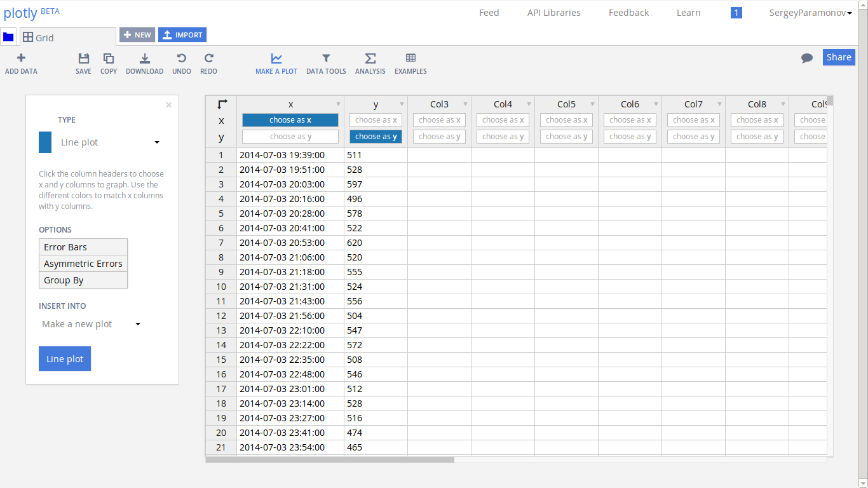Image resolution: width=868 pixels, height=488 pixels.
Task: Open the Analysis sigma tool
Action: click(370, 58)
